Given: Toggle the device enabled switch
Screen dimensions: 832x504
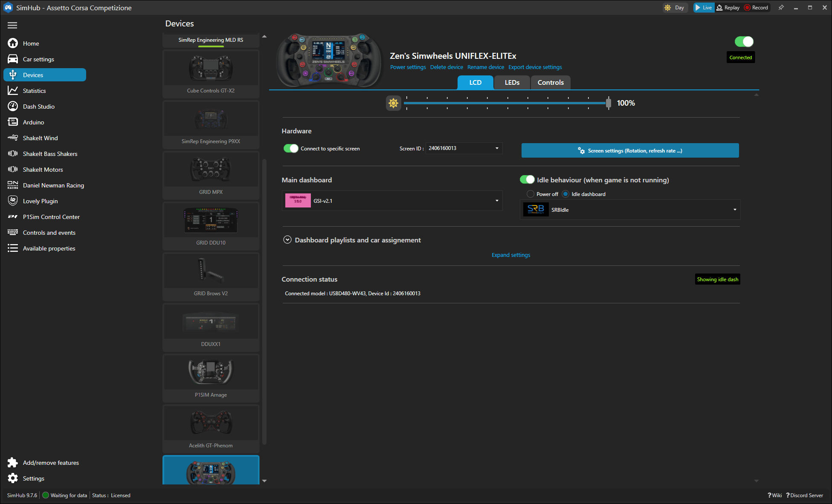Looking at the screenshot, I should 744,42.
